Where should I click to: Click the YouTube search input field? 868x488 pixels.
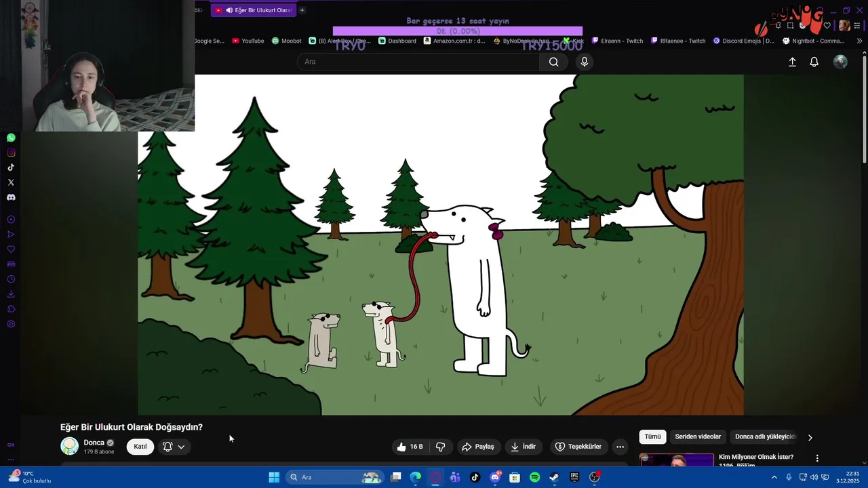pos(418,62)
